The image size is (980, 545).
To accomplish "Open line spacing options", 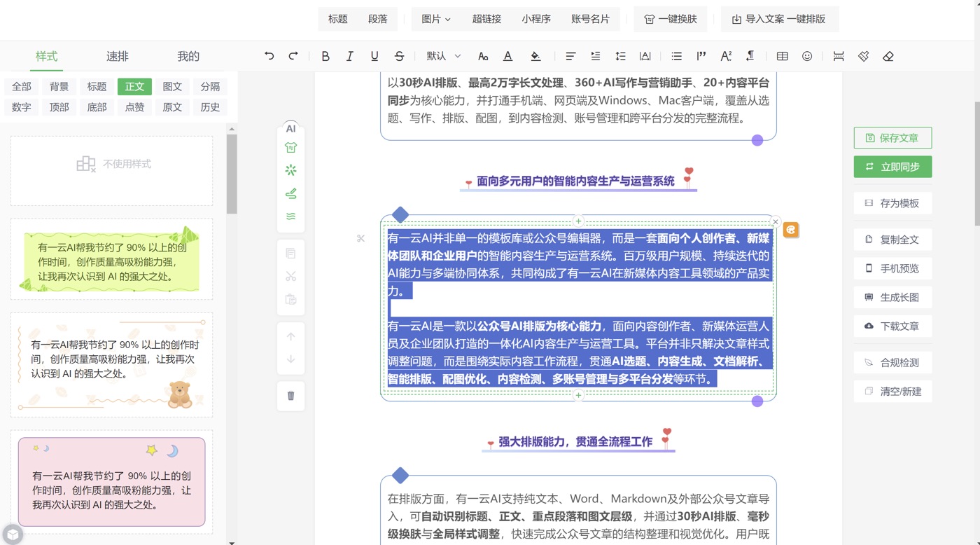I will coord(620,56).
